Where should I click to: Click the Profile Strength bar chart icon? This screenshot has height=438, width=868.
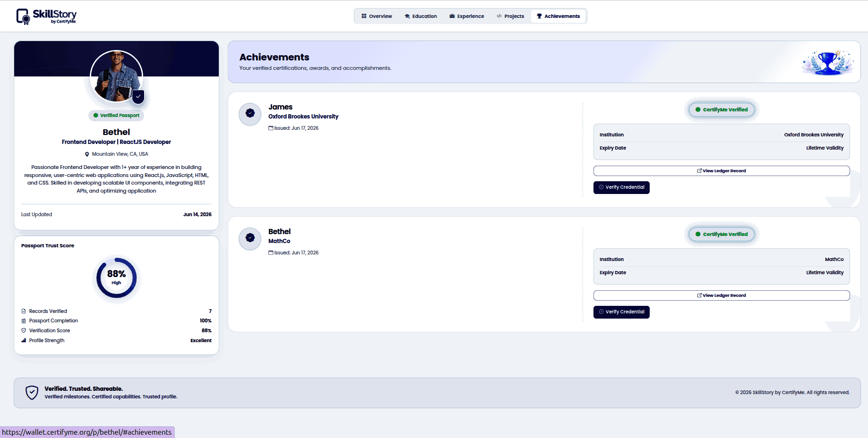click(x=24, y=340)
